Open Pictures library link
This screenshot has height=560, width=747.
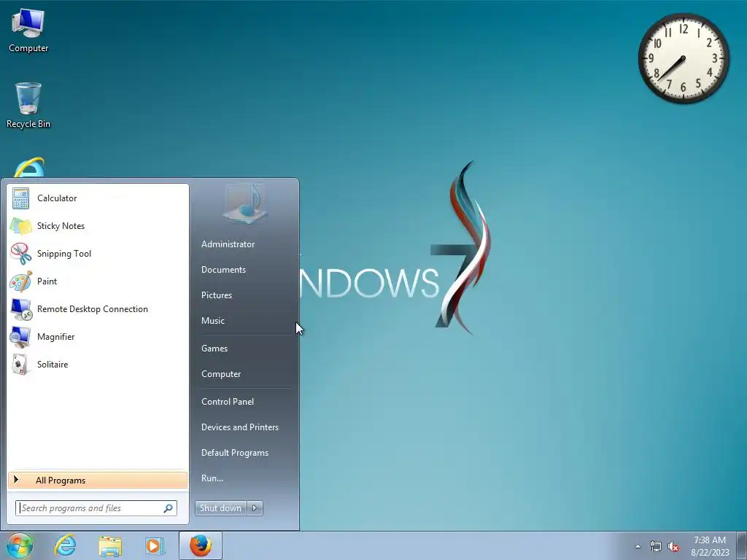tap(216, 295)
